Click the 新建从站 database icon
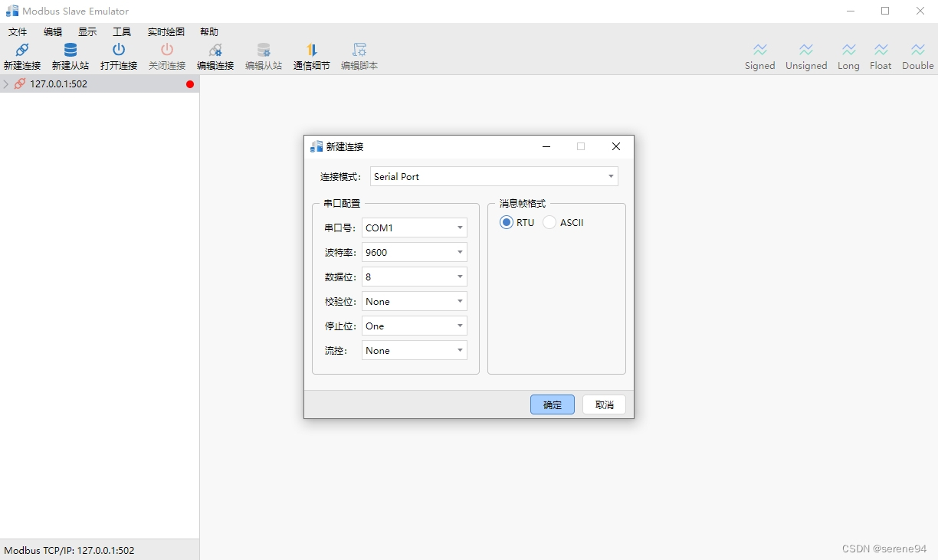 point(71,51)
